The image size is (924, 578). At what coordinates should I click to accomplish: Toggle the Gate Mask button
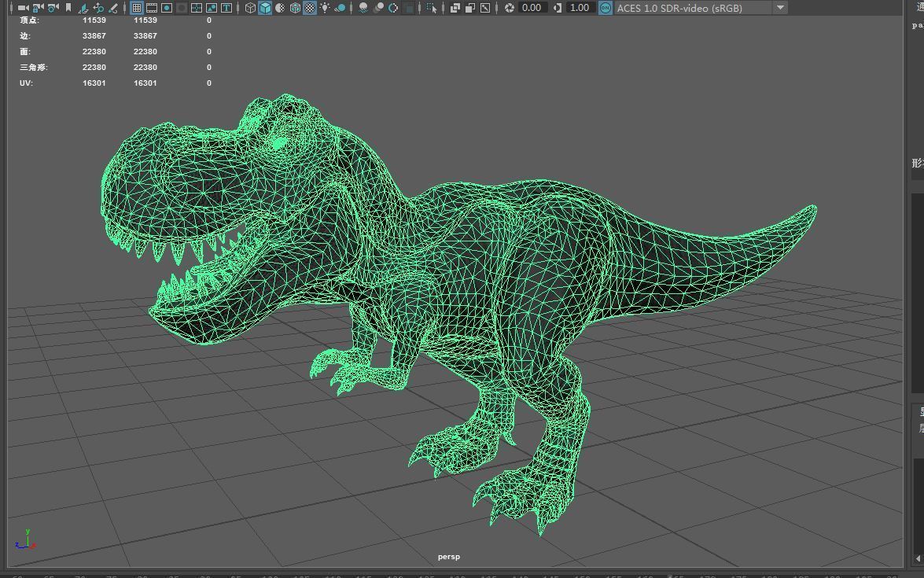pos(182,8)
